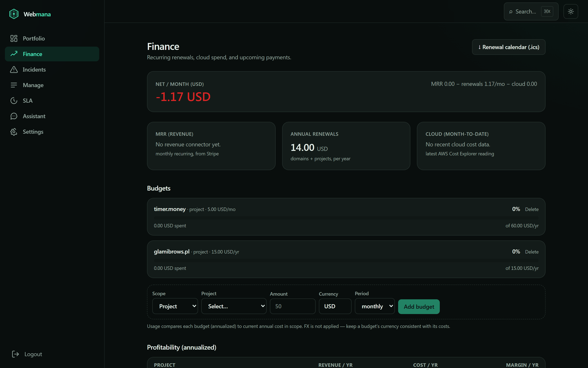Click the Profitability (annualized) heading
The height and width of the screenshot is (368, 588).
coord(182,347)
